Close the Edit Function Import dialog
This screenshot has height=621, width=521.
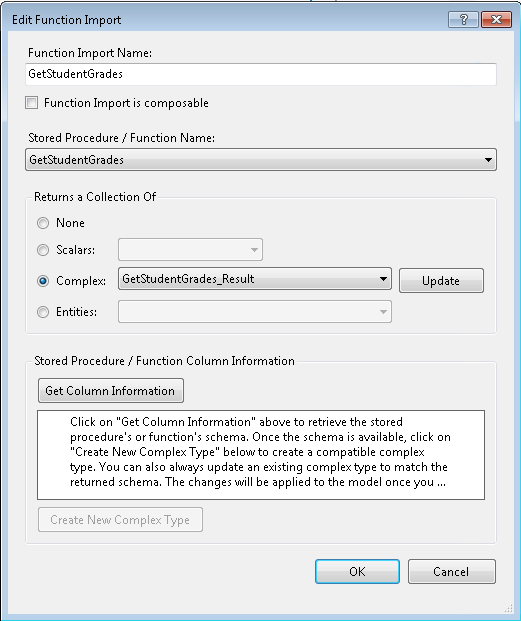[x=496, y=19]
